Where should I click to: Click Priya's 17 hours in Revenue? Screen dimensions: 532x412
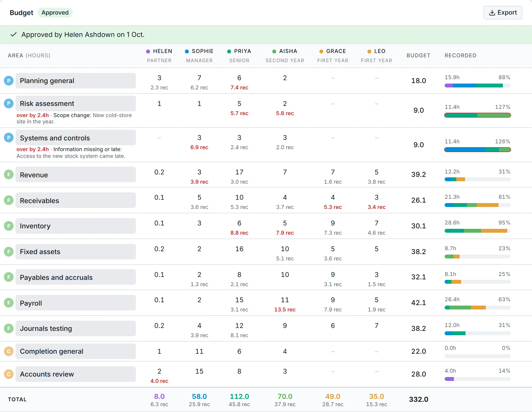click(x=239, y=172)
